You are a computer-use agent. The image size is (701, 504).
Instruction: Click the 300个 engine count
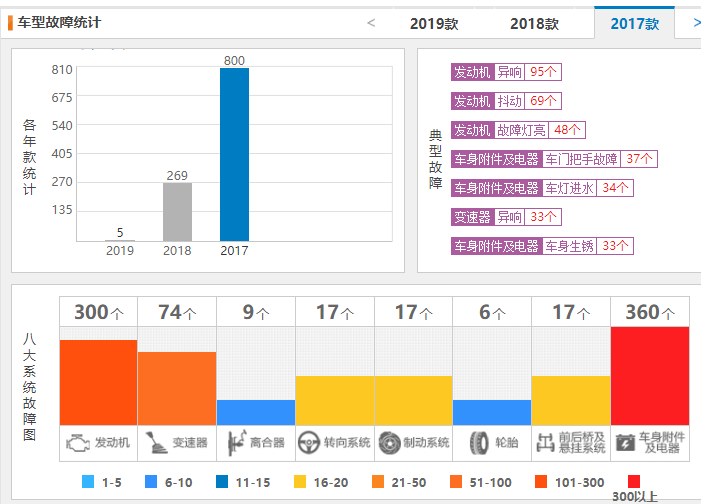98,312
